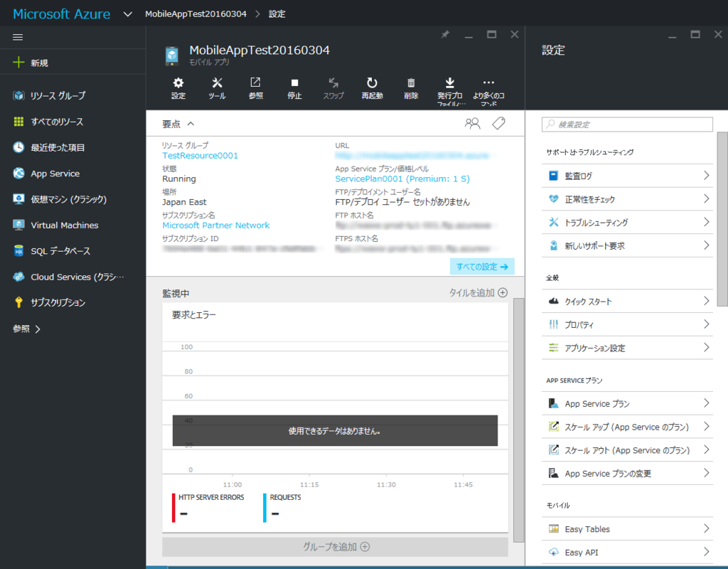Viewport: 728px width, 569px height.
Task: Open サブスクリプション key icon
Action: tap(18, 302)
